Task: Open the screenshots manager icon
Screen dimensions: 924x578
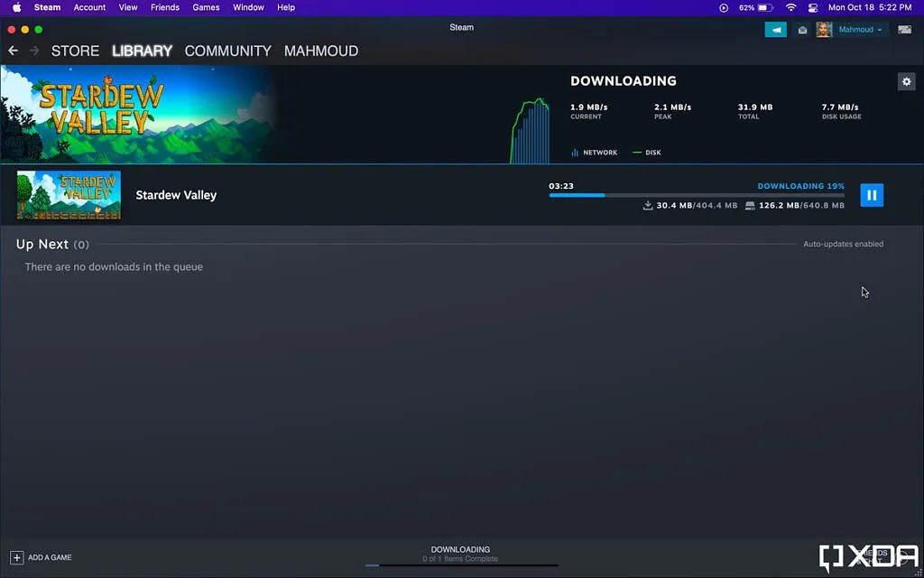Action: (905, 29)
